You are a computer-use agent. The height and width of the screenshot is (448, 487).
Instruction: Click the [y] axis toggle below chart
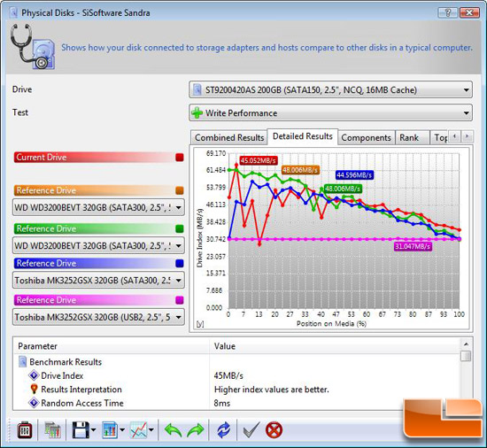click(x=200, y=324)
